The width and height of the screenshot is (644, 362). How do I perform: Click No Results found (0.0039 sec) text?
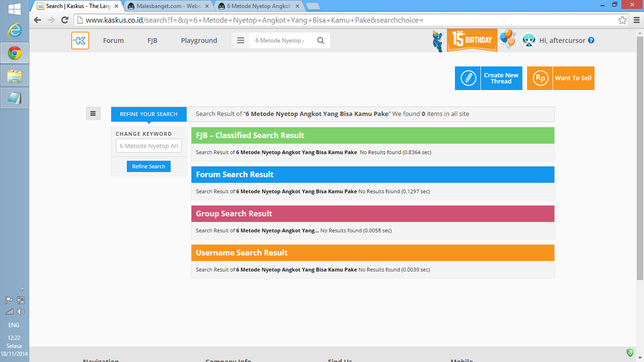[394, 270]
